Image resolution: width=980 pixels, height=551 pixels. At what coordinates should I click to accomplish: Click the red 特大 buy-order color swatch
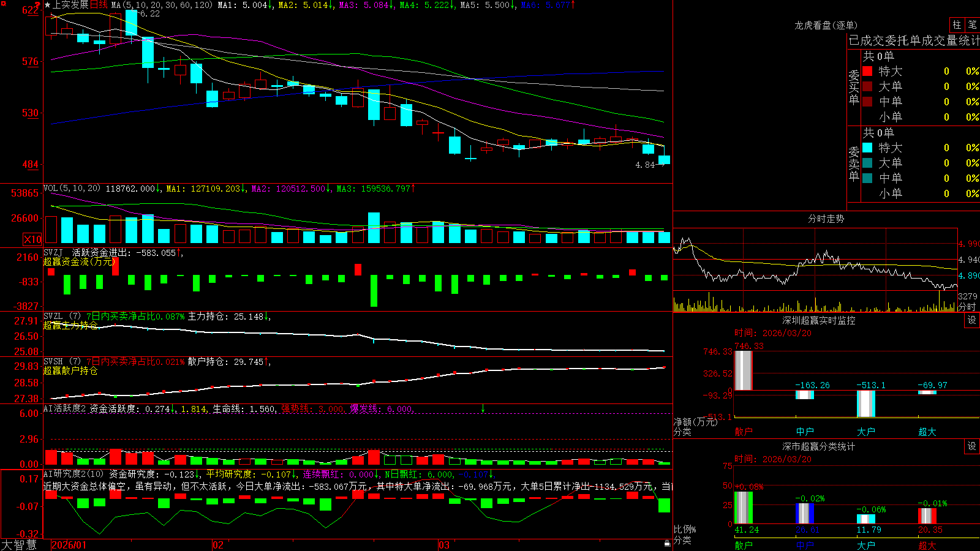[x=867, y=71]
